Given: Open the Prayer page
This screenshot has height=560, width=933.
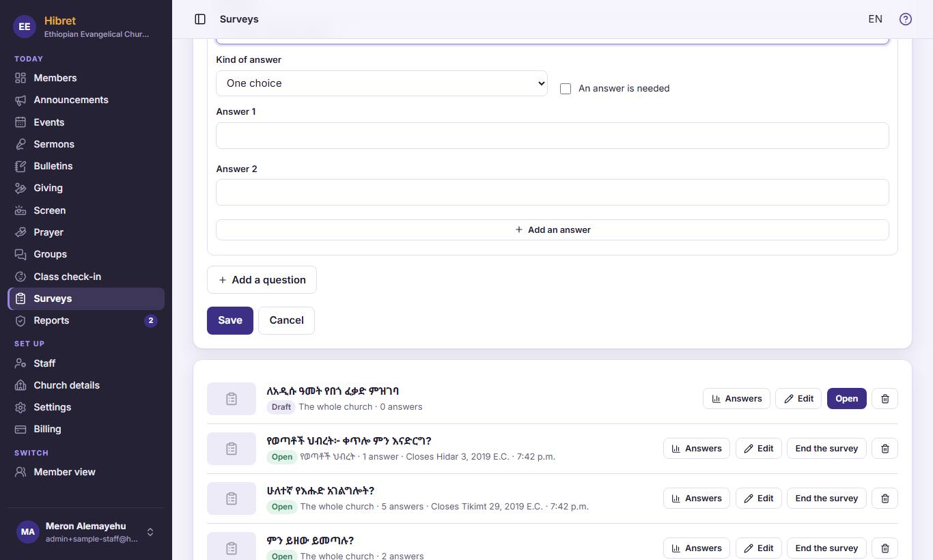Looking at the screenshot, I should point(86,232).
